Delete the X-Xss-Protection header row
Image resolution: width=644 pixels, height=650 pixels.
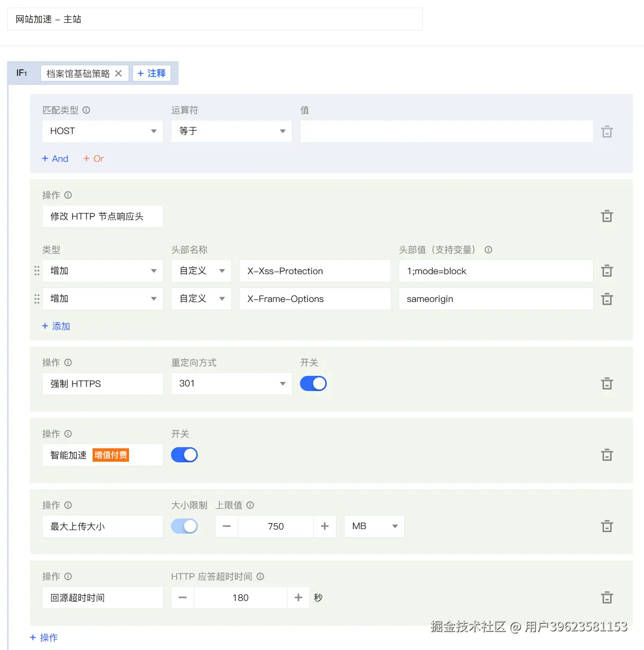coord(607,271)
